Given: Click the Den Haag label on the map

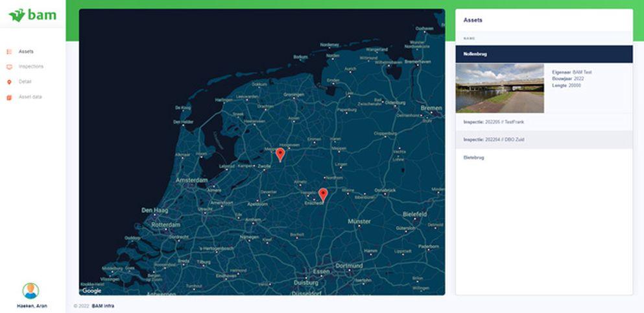Looking at the screenshot, I should point(155,210).
